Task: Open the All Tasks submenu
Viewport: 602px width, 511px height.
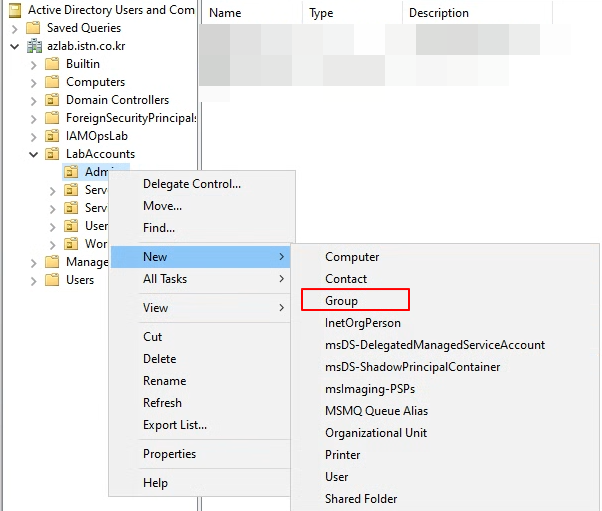Action: coord(200,279)
